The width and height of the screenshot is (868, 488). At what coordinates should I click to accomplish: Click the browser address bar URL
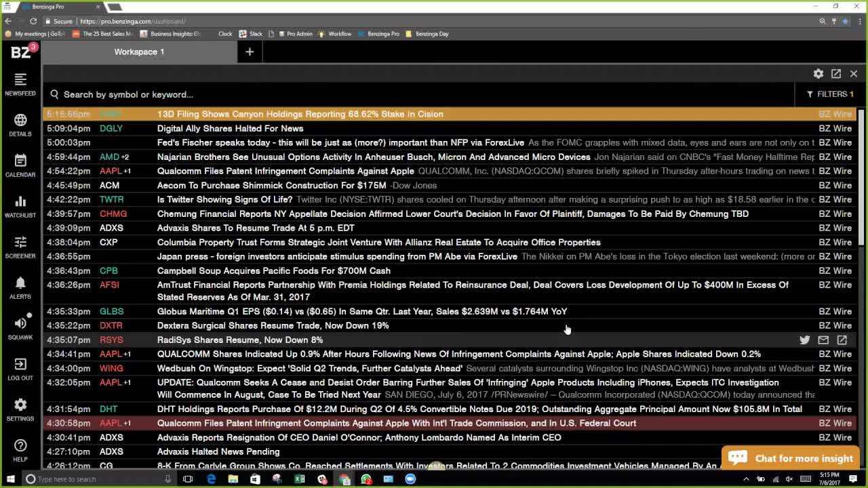(x=133, y=21)
